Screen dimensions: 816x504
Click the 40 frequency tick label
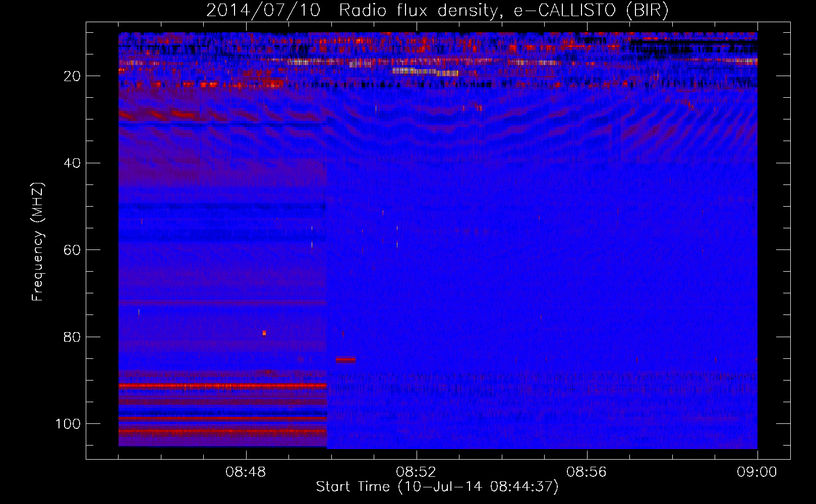[72, 163]
